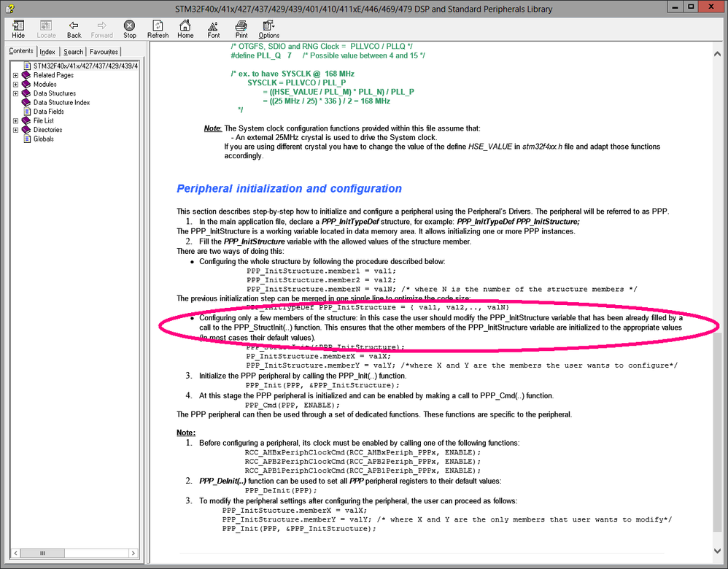The image size is (728, 569).
Task: Expand the Modules tree node
Action: 15,85
